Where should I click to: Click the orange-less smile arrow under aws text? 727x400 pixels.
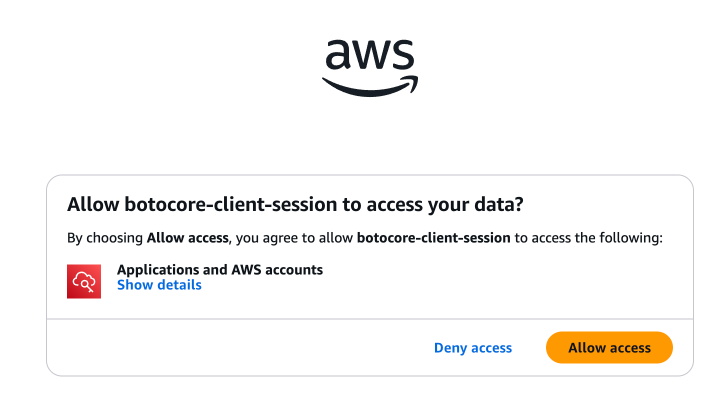point(369,87)
